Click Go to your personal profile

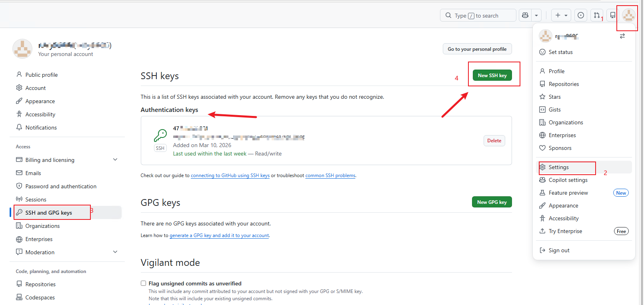pyautogui.click(x=477, y=49)
